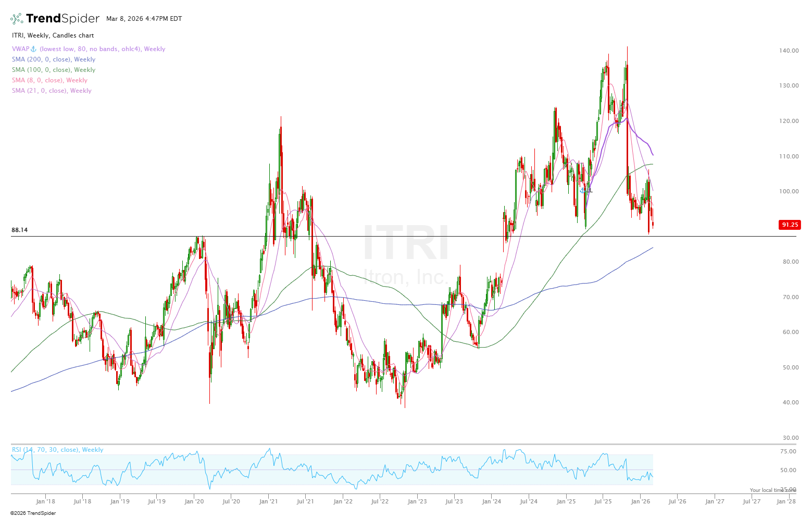Screen dimensions: 812x518
Task: Click the Jan '21 date axis label
Action: [x=268, y=502]
